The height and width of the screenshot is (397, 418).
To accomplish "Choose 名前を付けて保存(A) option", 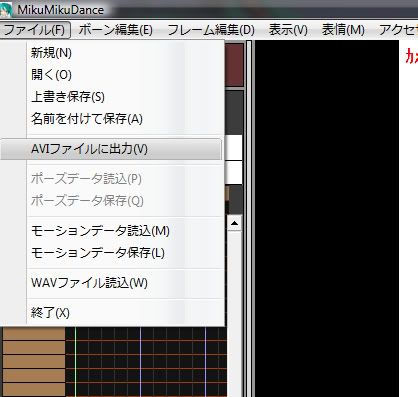I will point(87,119).
